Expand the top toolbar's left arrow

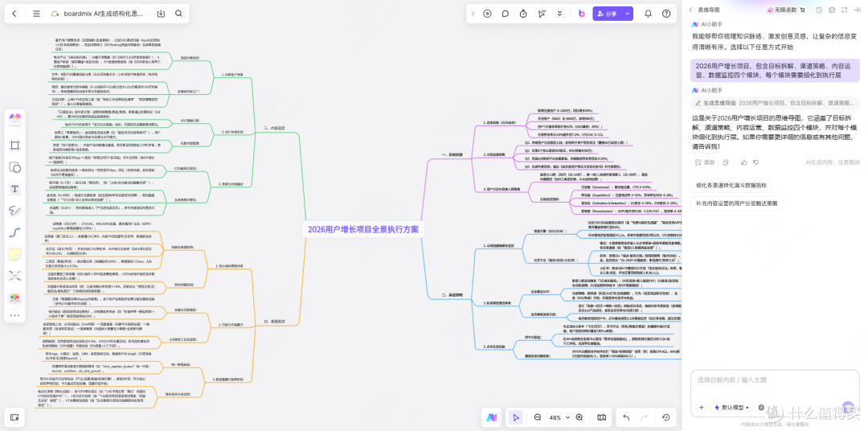[473, 14]
